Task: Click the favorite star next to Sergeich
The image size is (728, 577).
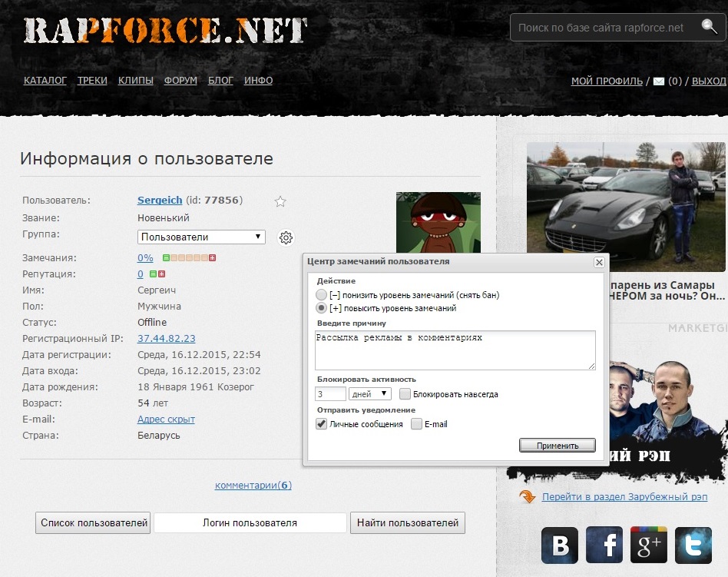Action: tap(280, 201)
